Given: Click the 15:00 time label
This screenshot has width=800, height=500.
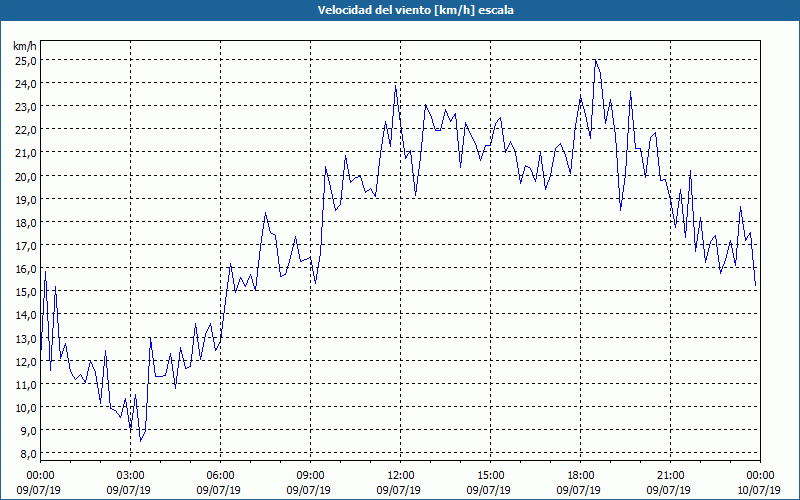Looking at the screenshot, I should (x=490, y=476).
